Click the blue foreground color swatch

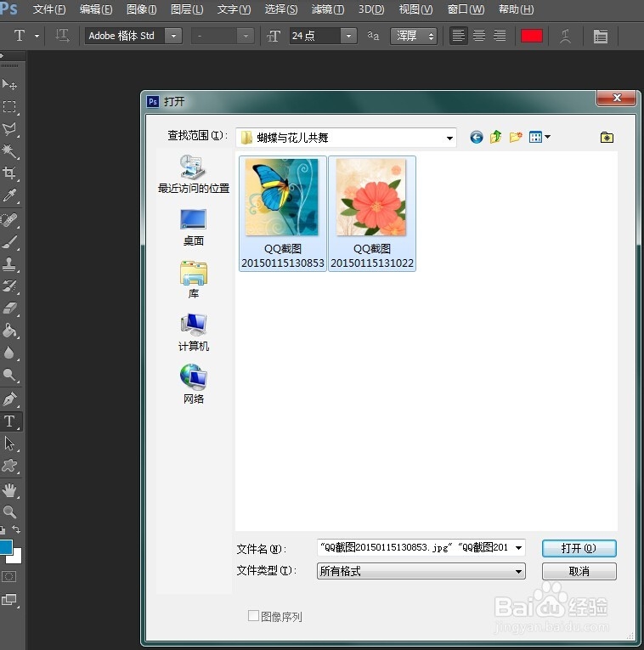tap(6, 547)
